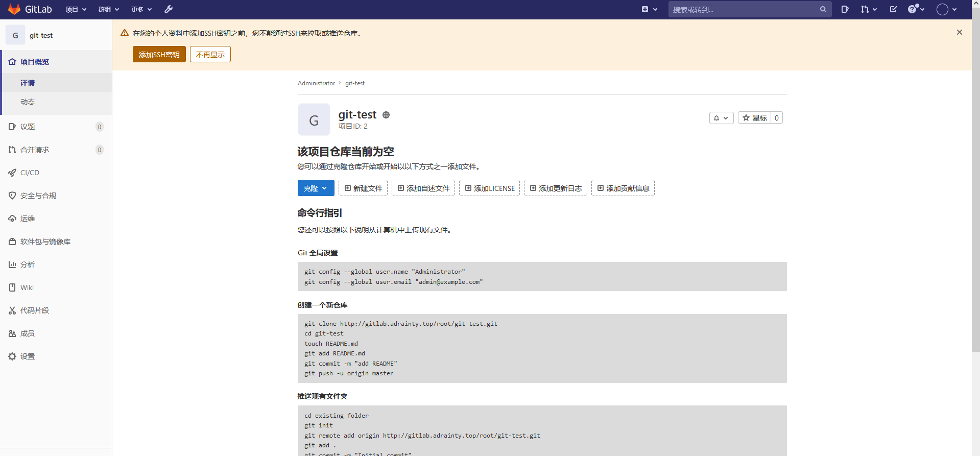
Task: Open the admin area wrench icon
Action: coord(169,9)
